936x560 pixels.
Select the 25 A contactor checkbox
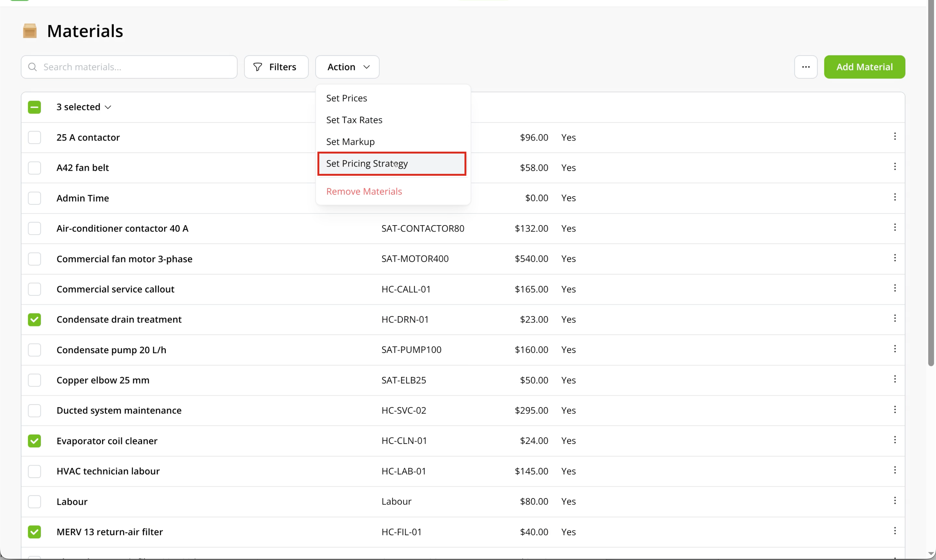tap(34, 137)
